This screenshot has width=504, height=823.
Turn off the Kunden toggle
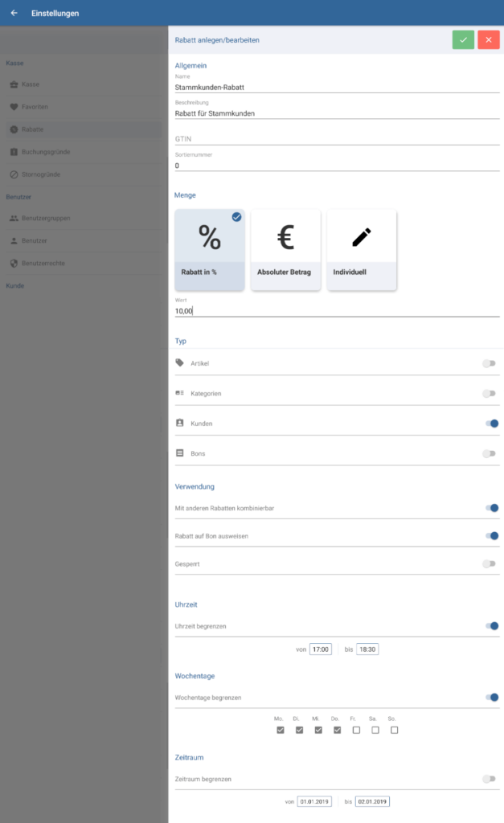tap(490, 424)
